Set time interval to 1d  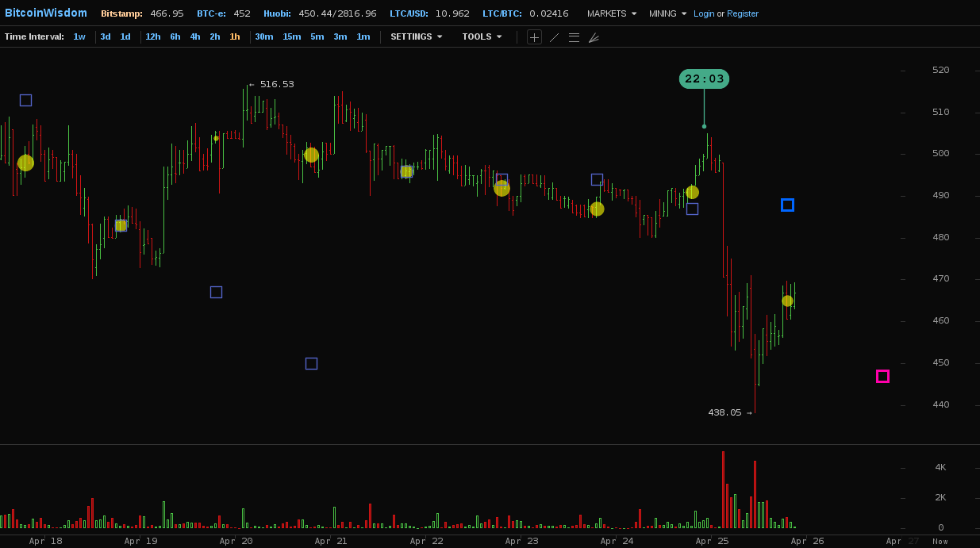click(x=125, y=37)
